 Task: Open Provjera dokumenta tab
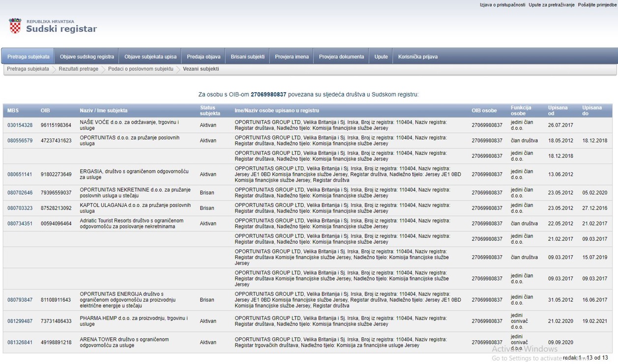341,56
